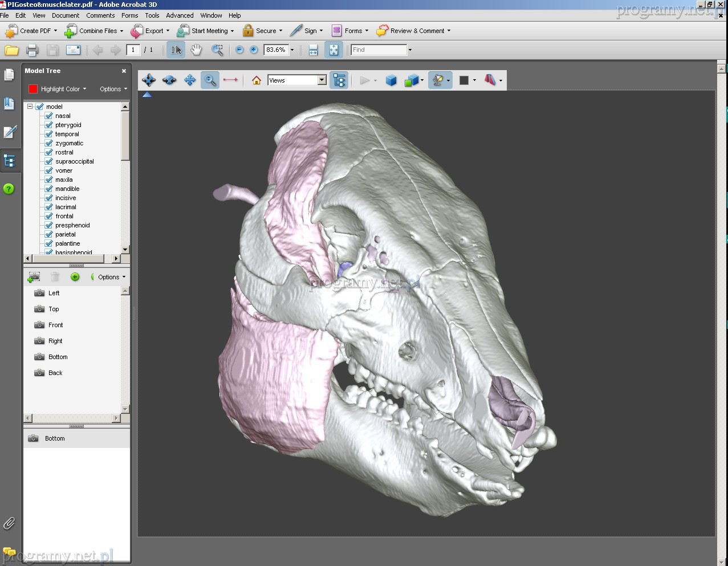Open the Views dropdown list
The height and width of the screenshot is (566, 728).
322,80
